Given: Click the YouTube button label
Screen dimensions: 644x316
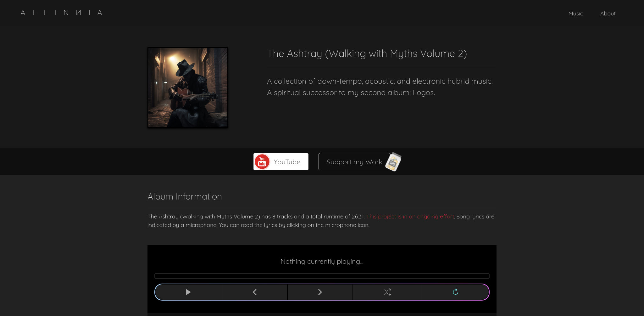Looking at the screenshot, I should click(x=287, y=162).
